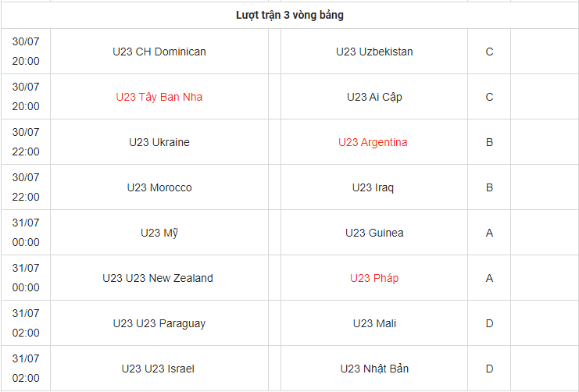Click the U23 U23 Israel cell
The width and height of the screenshot is (579, 392).
(x=159, y=369)
